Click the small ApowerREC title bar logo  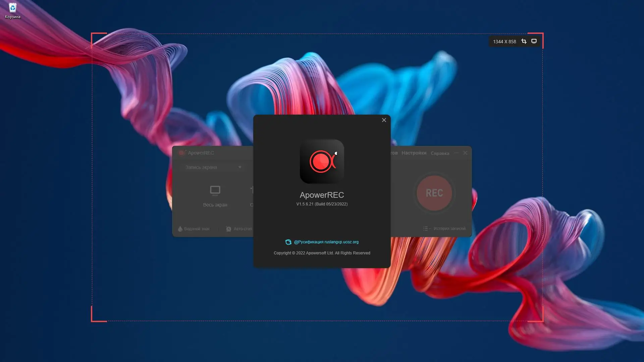click(x=182, y=153)
